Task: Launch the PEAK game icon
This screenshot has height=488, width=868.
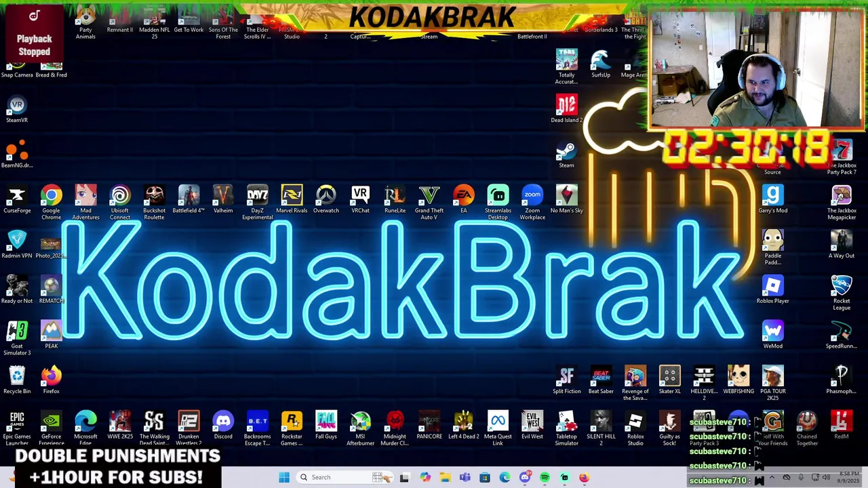Action: [51, 335]
